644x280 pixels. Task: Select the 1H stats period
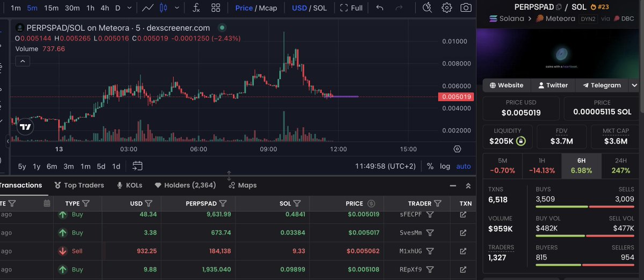(x=542, y=166)
